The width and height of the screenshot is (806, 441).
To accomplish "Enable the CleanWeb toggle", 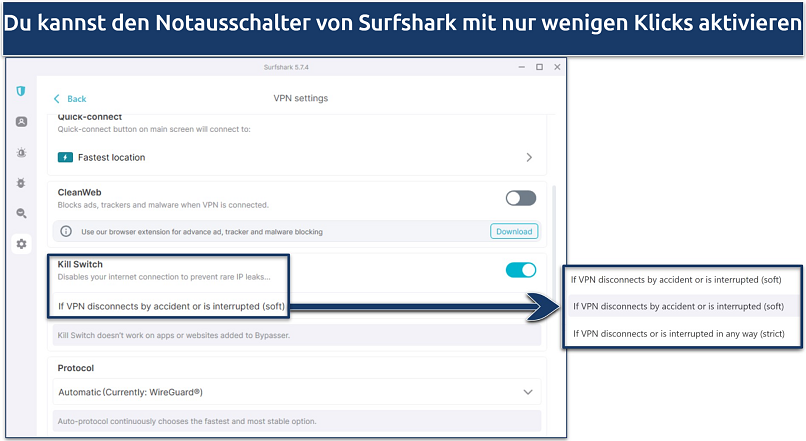I will (x=520, y=198).
